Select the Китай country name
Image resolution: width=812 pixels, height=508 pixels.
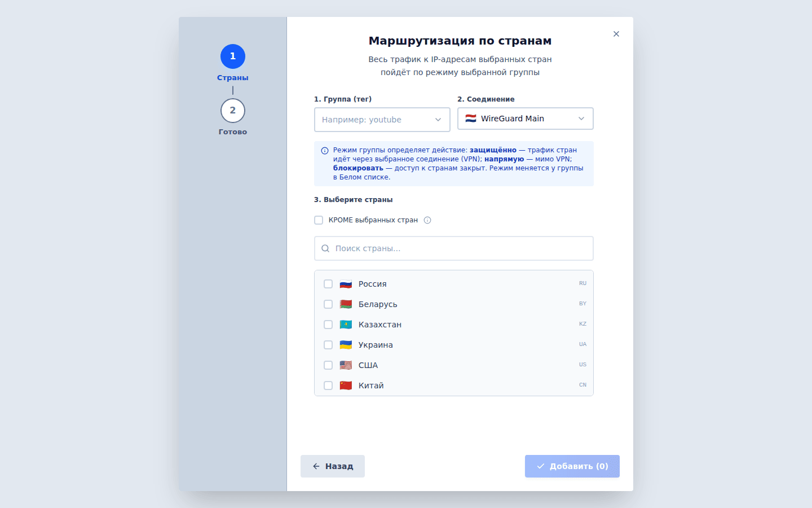tap(371, 386)
